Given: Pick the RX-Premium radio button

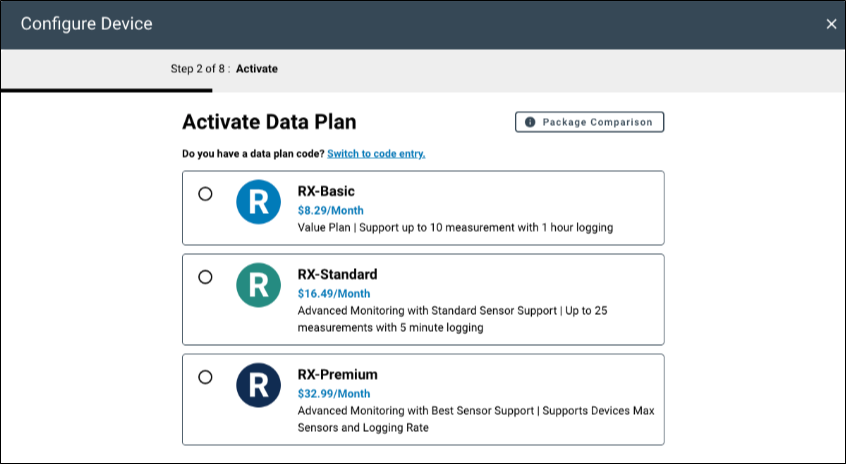Looking at the screenshot, I should pyautogui.click(x=206, y=377).
